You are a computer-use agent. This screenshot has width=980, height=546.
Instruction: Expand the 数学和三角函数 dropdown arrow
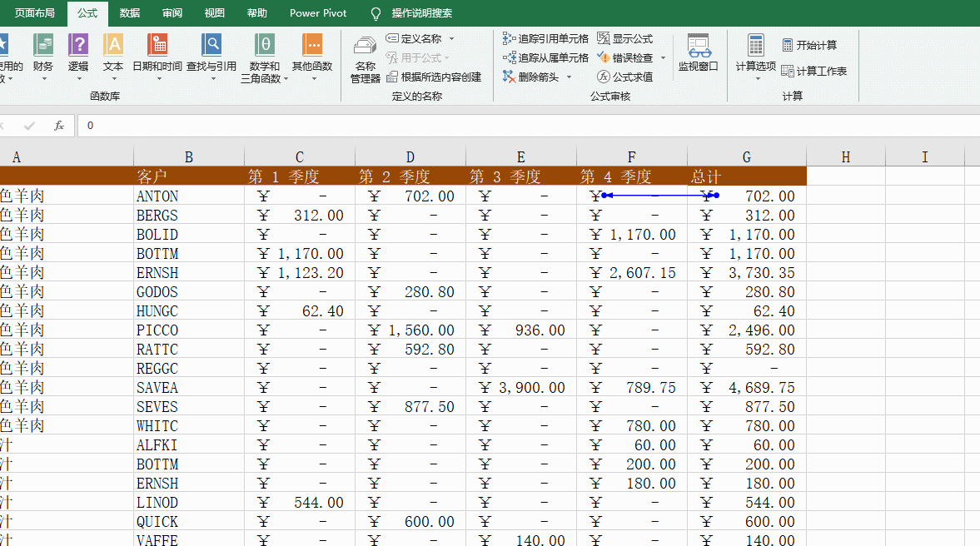(x=286, y=79)
